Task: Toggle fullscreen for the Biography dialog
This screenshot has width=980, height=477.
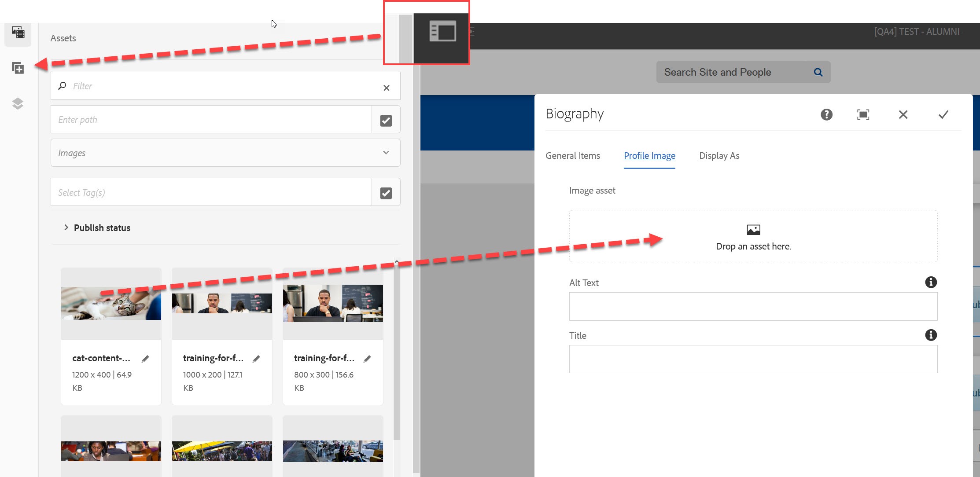Action: pos(863,114)
